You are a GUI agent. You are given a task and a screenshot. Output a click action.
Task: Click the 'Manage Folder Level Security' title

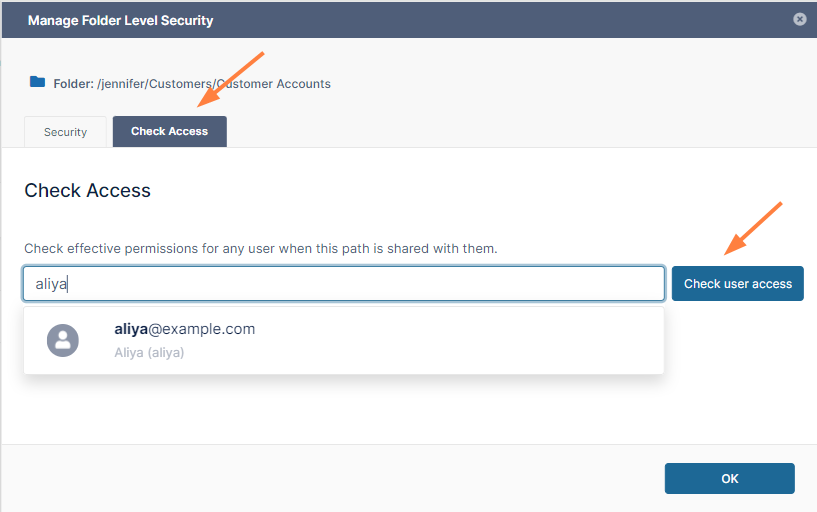point(120,20)
